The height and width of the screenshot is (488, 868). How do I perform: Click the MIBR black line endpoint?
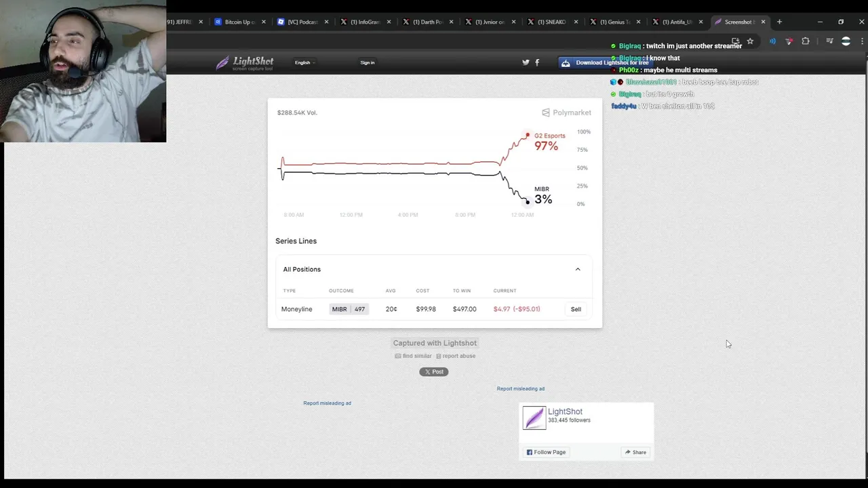coord(528,202)
